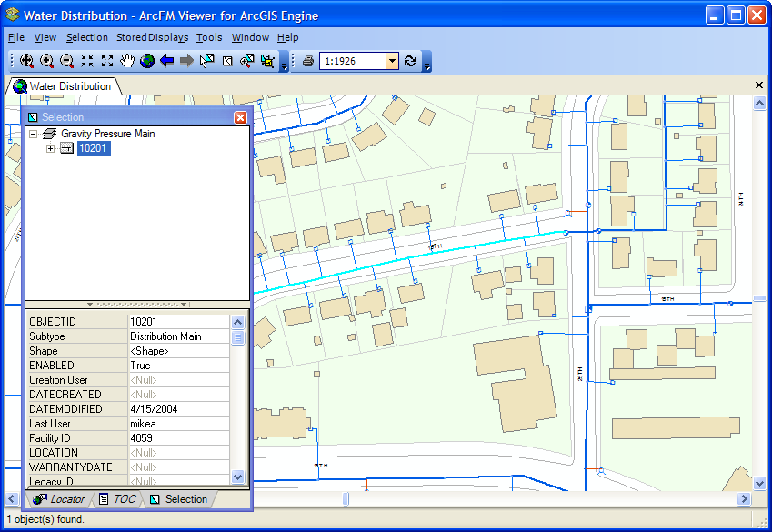The height and width of the screenshot is (532, 772).
Task: Activate the Pan hand tool
Action: point(127,61)
